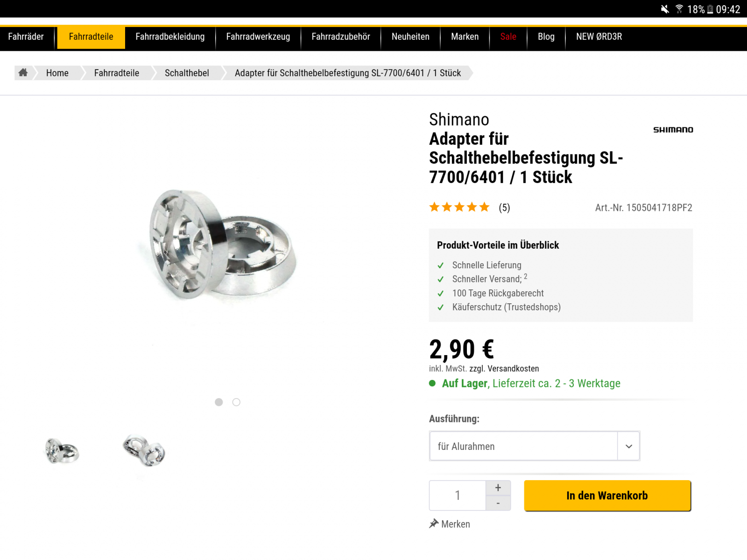Click the home icon in breadcrumb
Screen dimensions: 747x560
(23, 72)
